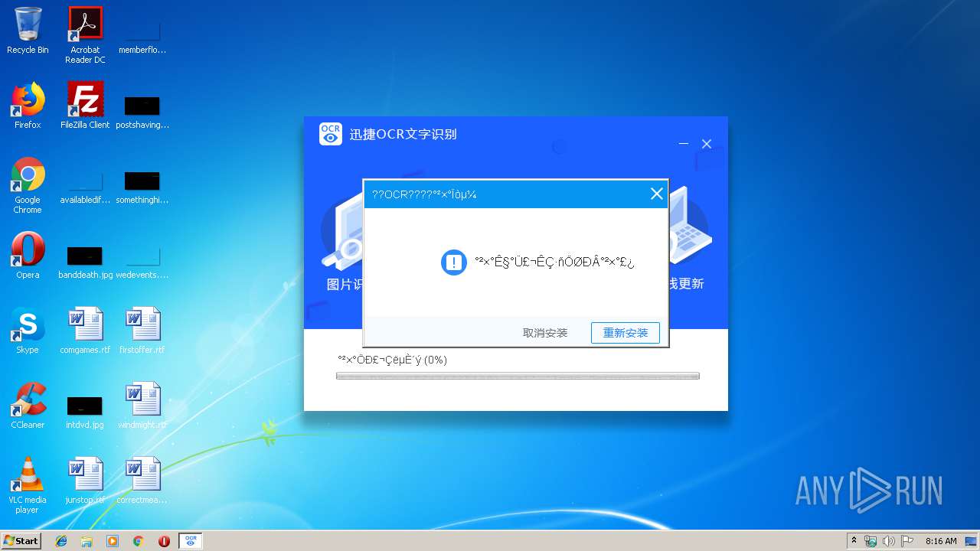Select the postshaving... desktop file
980x551 pixels.
(142, 111)
